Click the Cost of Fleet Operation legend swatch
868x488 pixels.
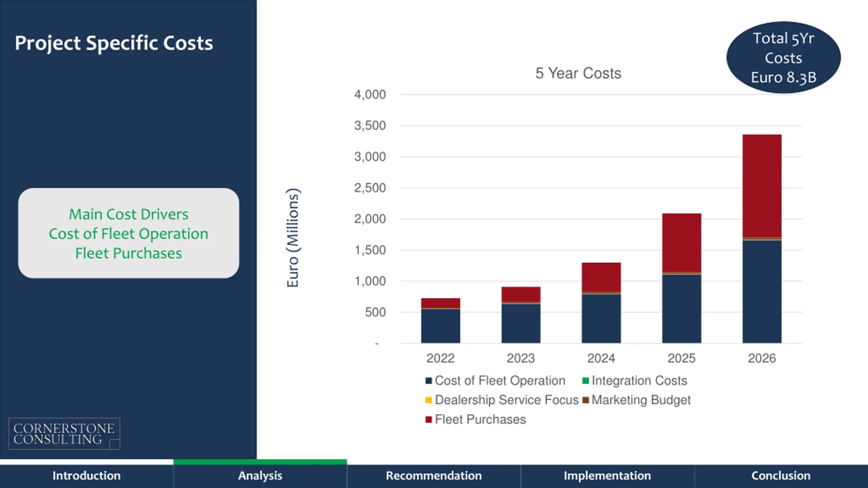click(x=429, y=381)
